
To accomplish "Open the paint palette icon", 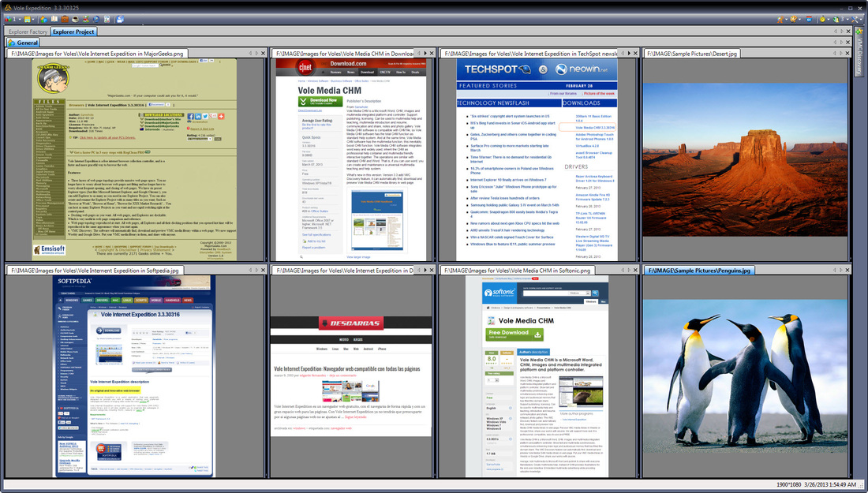I will click(793, 20).
